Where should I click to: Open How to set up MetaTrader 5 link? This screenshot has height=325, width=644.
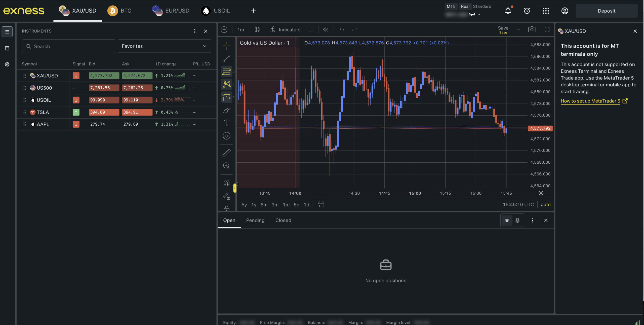point(594,101)
